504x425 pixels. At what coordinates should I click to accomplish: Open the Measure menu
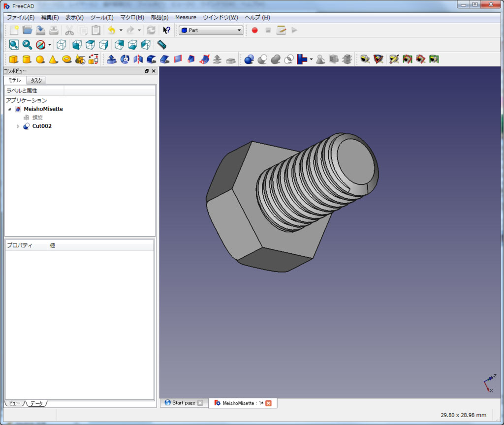186,17
